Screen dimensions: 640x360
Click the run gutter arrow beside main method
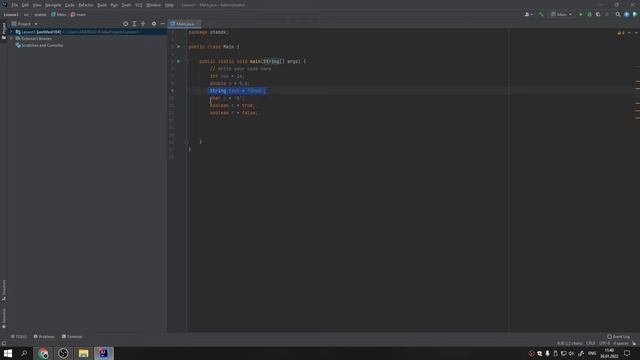tap(178, 61)
